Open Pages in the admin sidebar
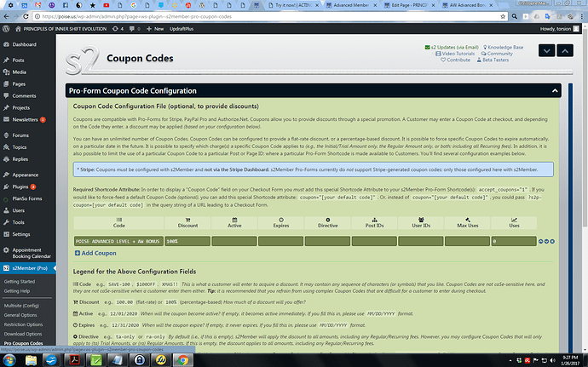The image size is (588, 367). (19, 84)
